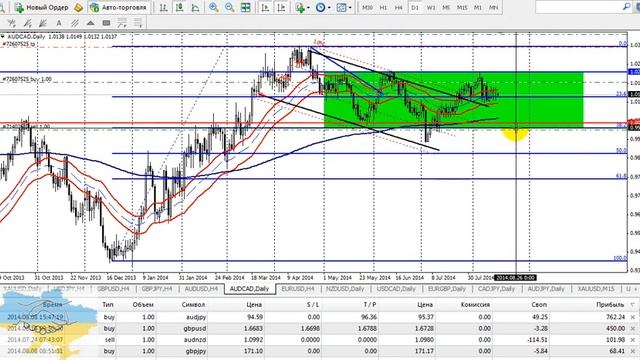This screenshot has width=640, height=360.
Task: Switch chart to bar chart type
Action: 164,7
